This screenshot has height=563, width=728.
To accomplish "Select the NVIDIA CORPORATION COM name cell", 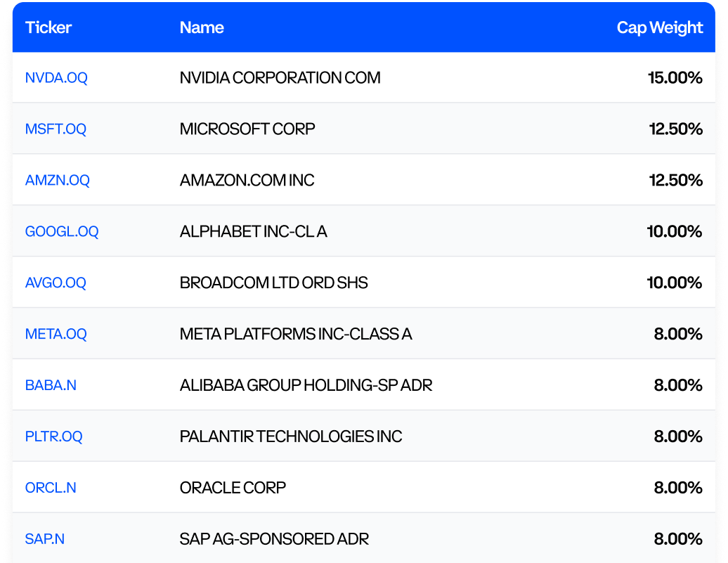I will coord(280,77).
